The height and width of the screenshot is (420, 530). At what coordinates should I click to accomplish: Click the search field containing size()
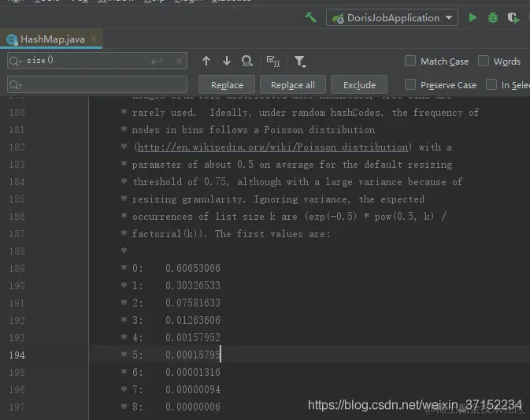(x=97, y=61)
